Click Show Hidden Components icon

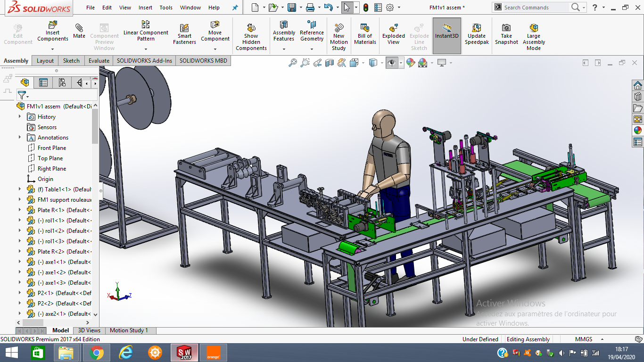(x=251, y=28)
